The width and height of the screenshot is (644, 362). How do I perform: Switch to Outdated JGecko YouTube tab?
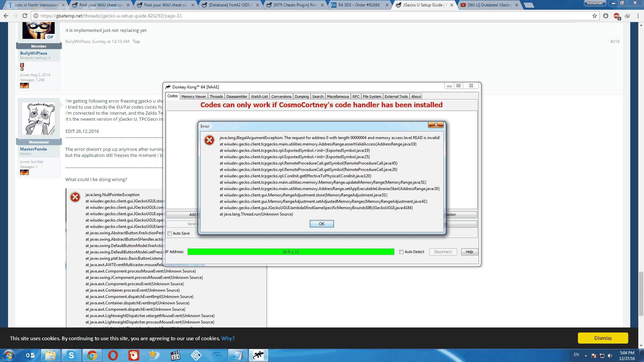point(490,5)
